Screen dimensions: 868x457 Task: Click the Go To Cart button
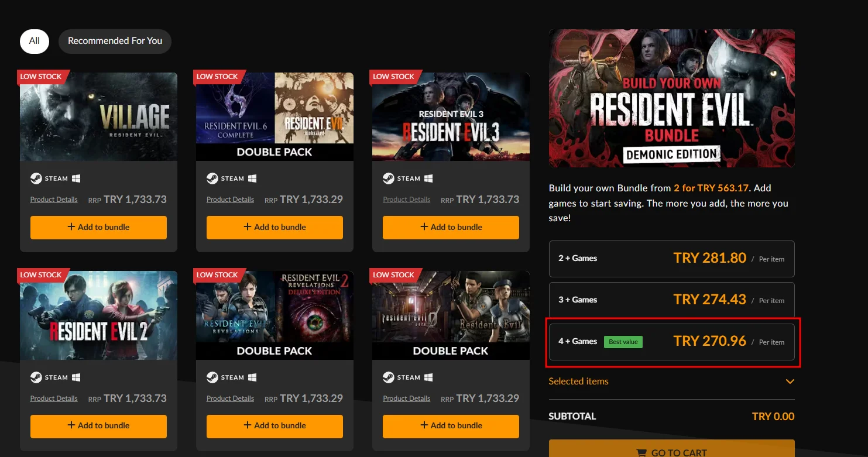pyautogui.click(x=672, y=448)
